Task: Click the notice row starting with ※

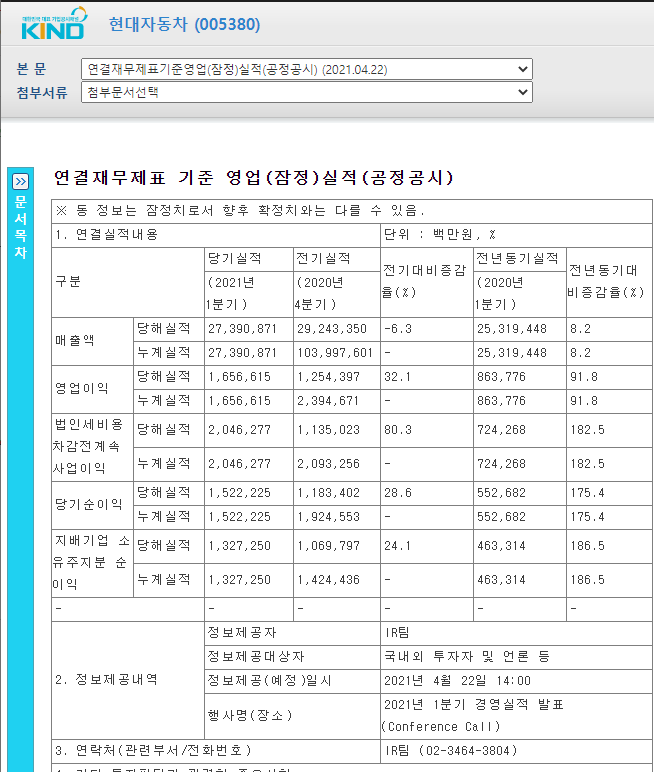Action: pos(352,211)
